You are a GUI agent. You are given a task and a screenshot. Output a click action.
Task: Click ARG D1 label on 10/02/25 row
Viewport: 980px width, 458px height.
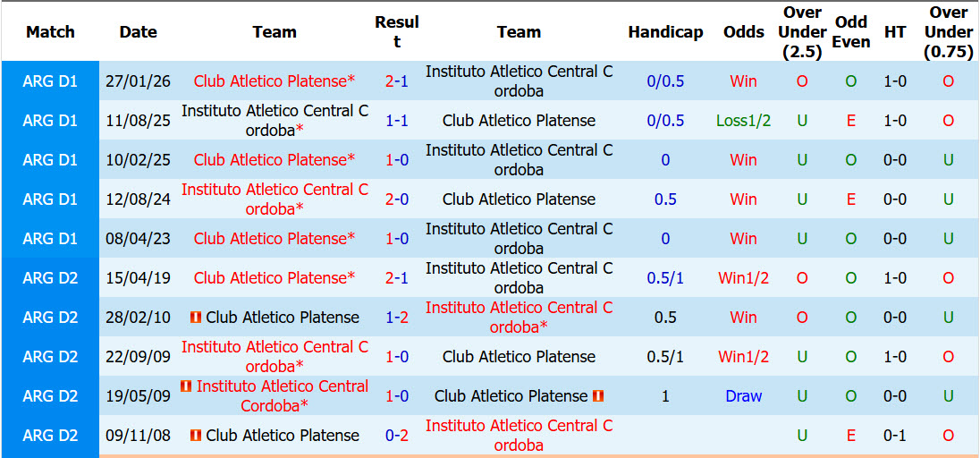click(50, 159)
